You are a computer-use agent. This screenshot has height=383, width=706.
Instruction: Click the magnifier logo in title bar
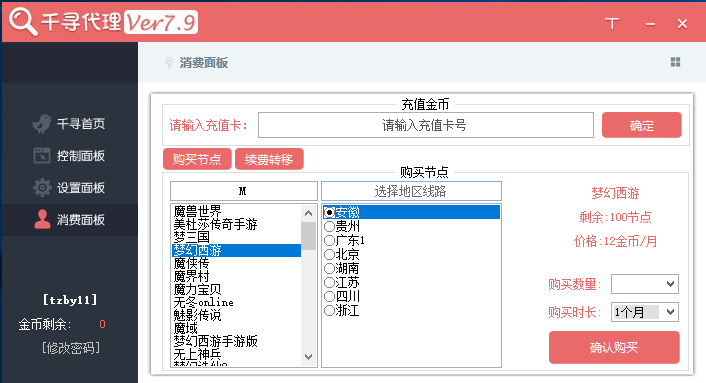(x=23, y=22)
